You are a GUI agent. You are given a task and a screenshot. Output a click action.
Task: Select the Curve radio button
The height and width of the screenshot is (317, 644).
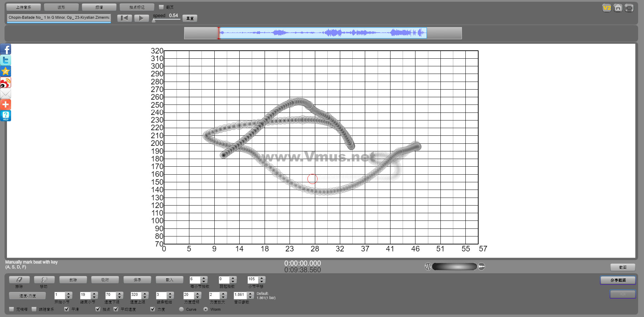tap(181, 309)
